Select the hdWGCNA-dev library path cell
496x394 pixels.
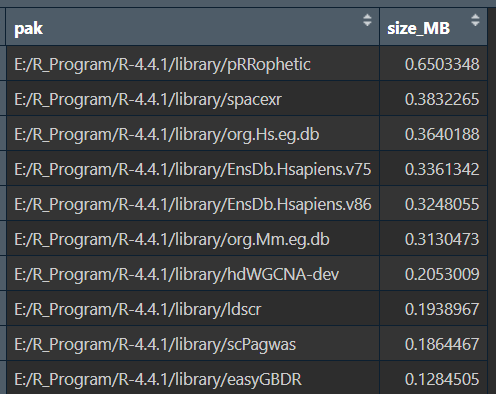tap(192, 274)
